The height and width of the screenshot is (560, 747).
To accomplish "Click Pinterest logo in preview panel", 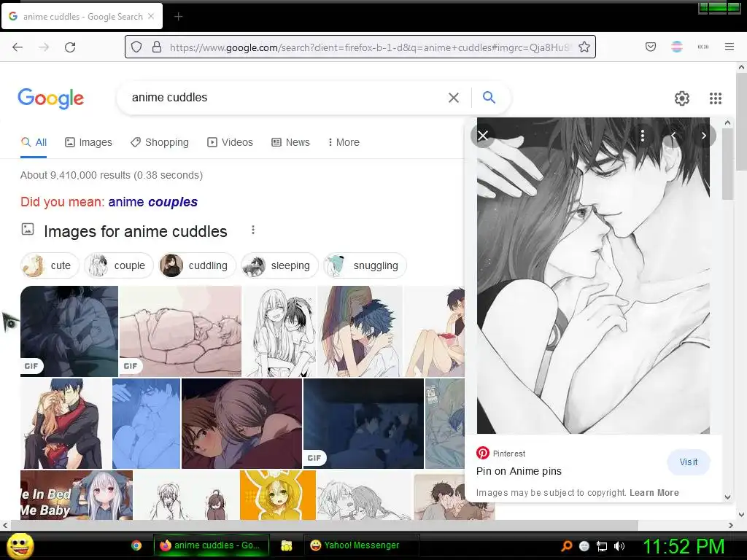I will [483, 453].
